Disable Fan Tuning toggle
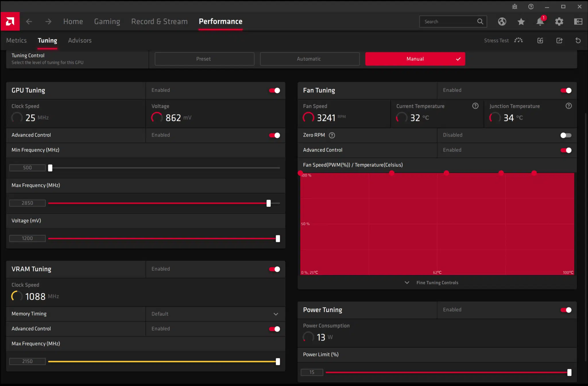This screenshot has height=386, width=588. (x=566, y=90)
